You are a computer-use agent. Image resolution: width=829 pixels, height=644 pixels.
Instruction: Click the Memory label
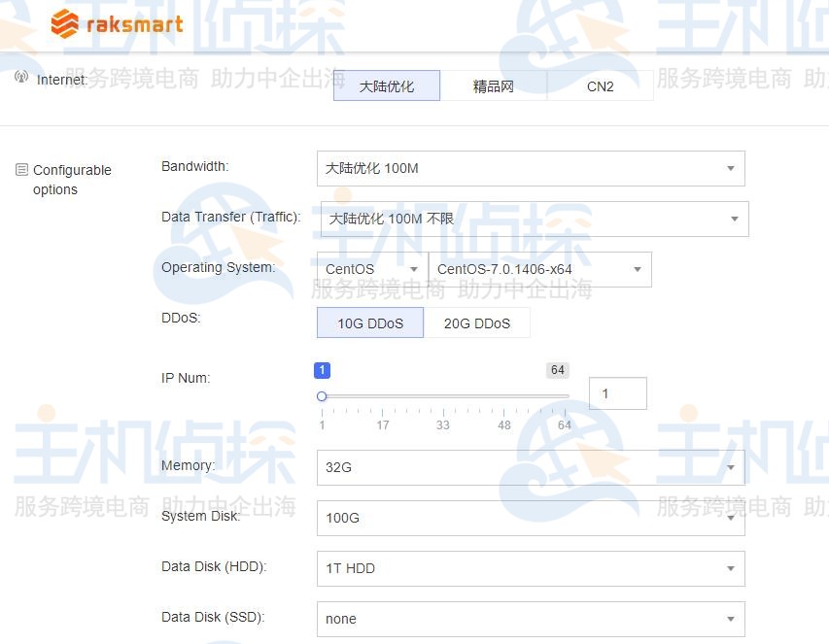coord(189,465)
